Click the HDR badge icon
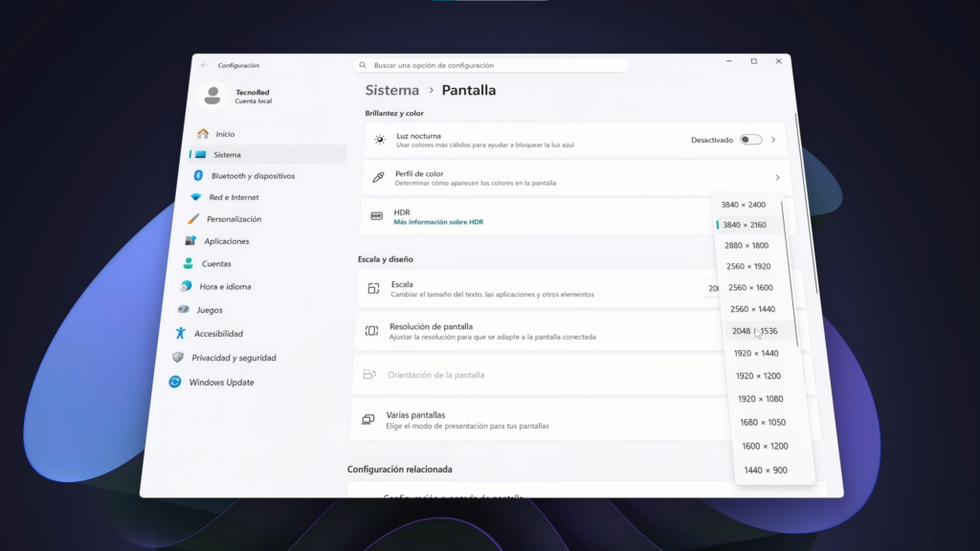The image size is (980, 551). (x=376, y=216)
